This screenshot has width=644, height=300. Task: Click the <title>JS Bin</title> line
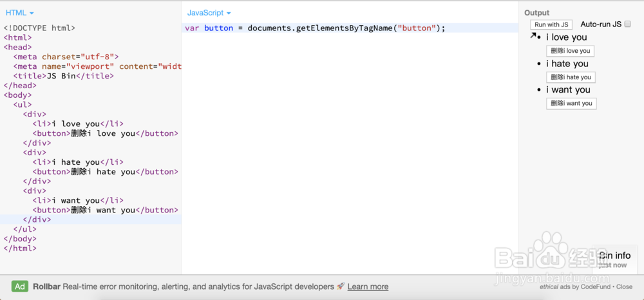coord(63,76)
